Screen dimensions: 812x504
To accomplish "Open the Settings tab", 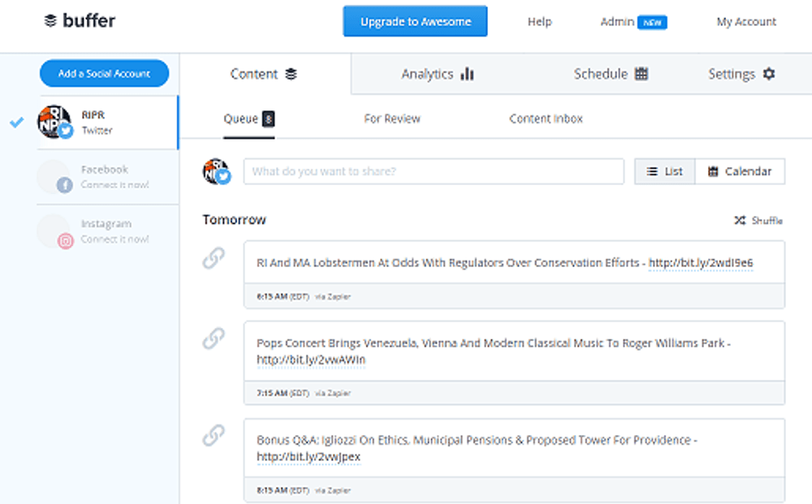I will pos(741,74).
